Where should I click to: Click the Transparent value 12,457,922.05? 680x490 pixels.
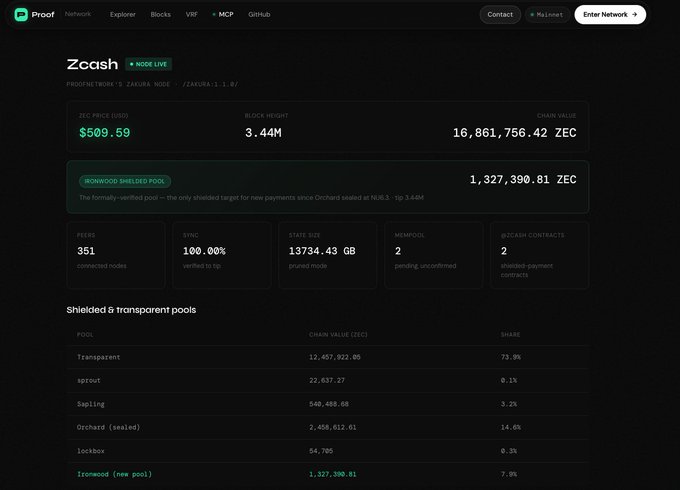335,357
